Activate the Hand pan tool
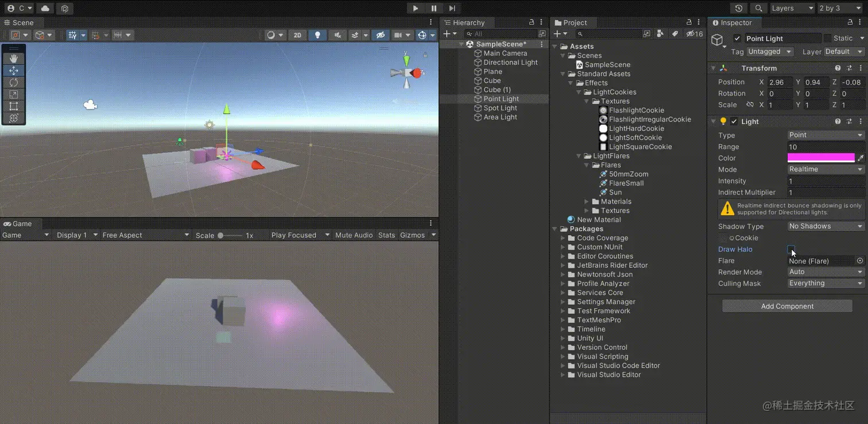Image resolution: width=868 pixels, height=424 pixels. (x=14, y=57)
